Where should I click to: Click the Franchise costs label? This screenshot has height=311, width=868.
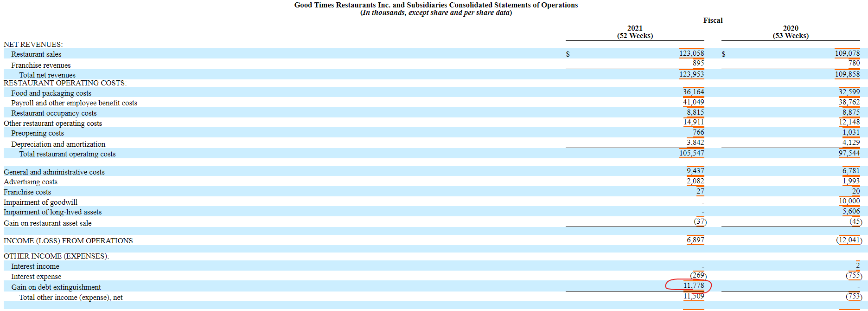(27, 192)
